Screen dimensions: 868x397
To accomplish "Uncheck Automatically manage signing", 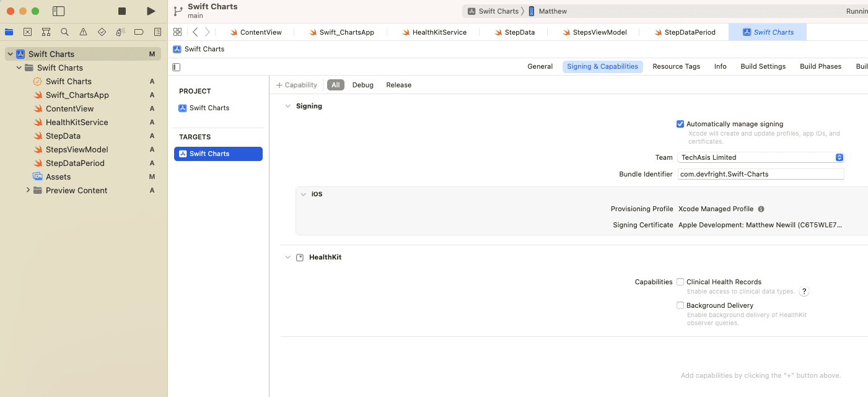I will pyautogui.click(x=680, y=124).
